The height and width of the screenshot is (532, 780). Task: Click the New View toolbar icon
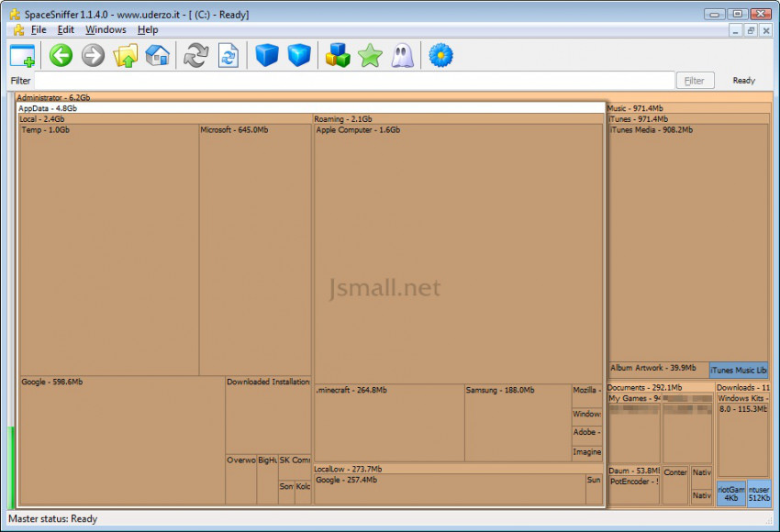coord(22,56)
